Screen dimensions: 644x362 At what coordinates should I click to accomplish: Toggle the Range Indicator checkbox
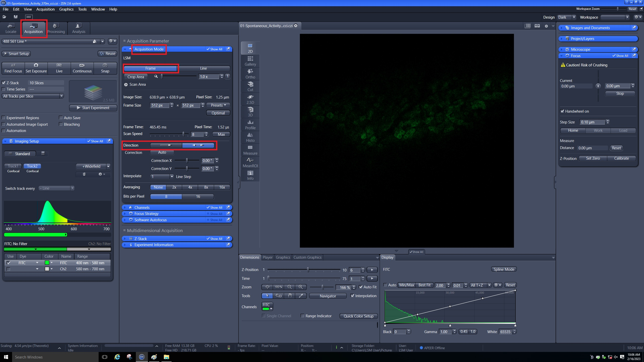[x=303, y=316]
